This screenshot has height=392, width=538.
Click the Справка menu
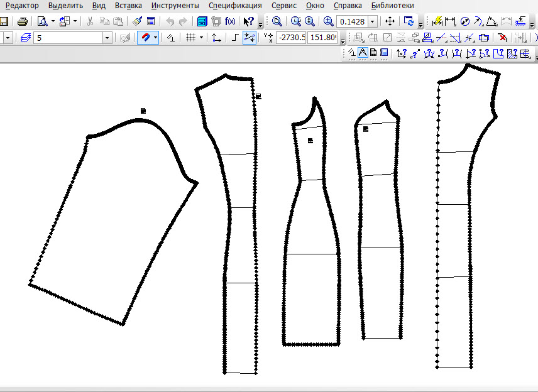(348, 6)
